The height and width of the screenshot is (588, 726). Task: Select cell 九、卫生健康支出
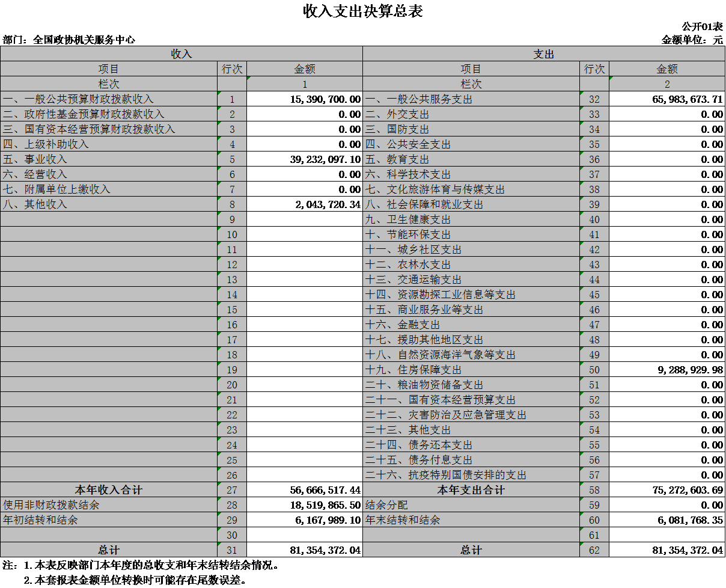(471, 219)
